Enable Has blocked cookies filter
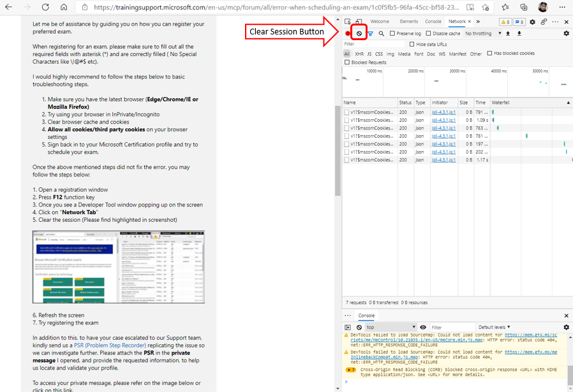The image size is (573, 392). point(489,54)
